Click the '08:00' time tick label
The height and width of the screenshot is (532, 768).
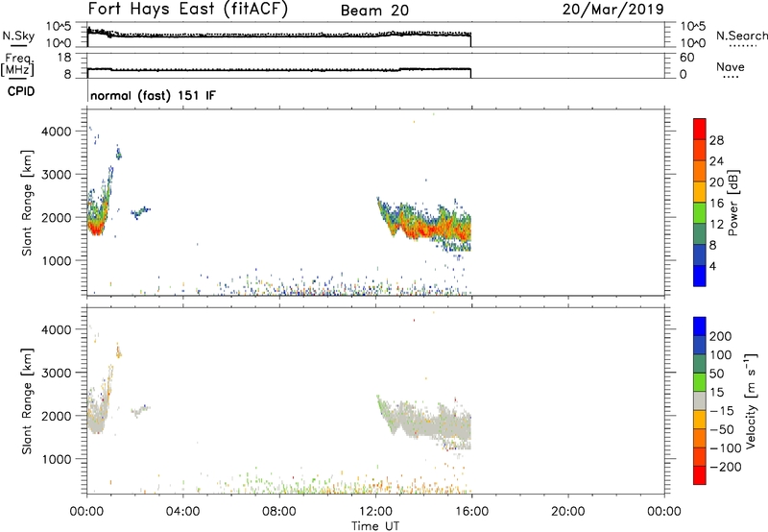coord(278,512)
